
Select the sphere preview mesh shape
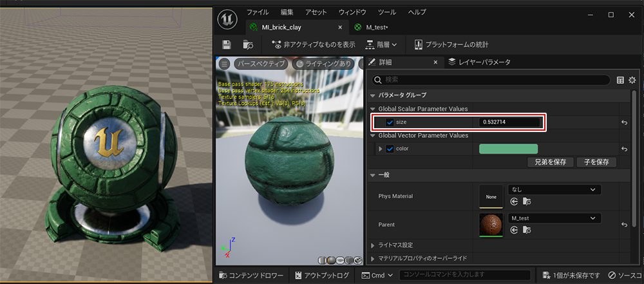click(x=330, y=260)
